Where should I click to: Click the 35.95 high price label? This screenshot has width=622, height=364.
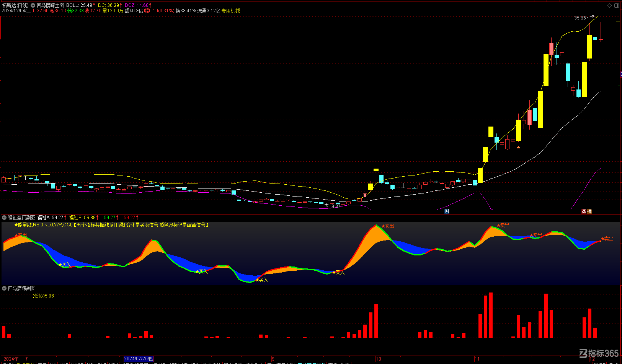pyautogui.click(x=580, y=18)
